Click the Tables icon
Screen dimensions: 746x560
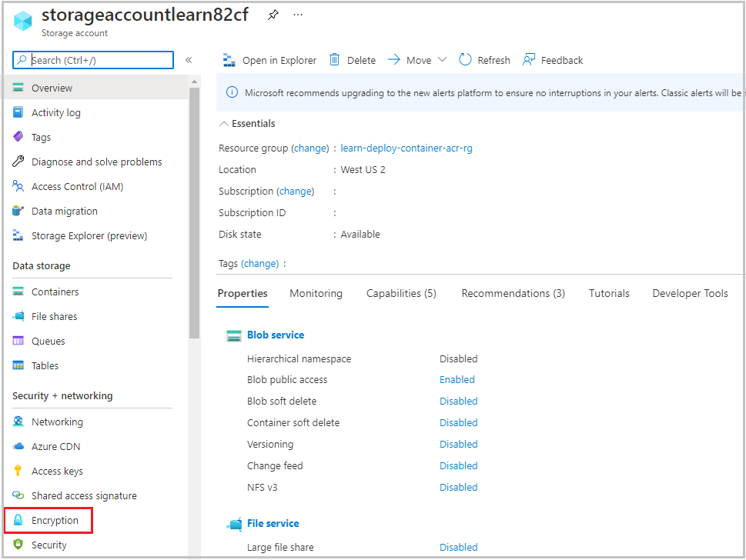18,365
